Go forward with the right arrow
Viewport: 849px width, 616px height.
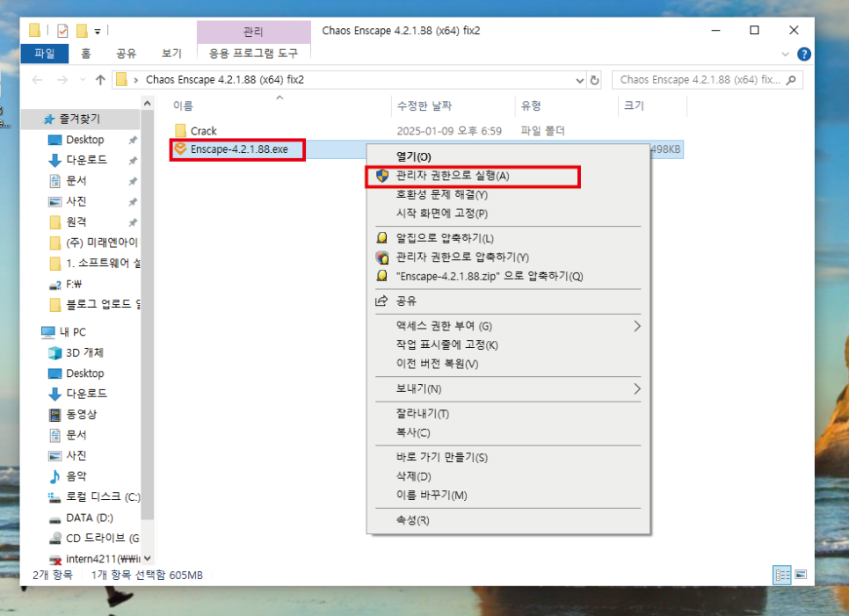click(x=62, y=80)
